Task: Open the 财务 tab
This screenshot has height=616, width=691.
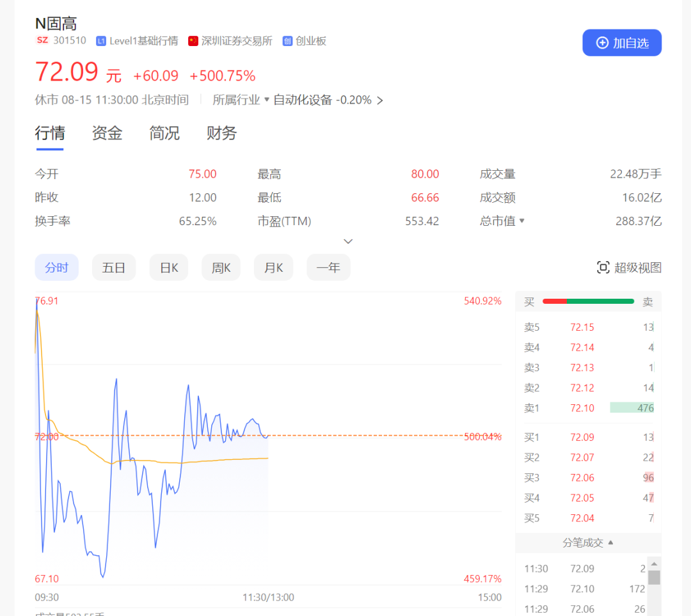Action: 221,133
